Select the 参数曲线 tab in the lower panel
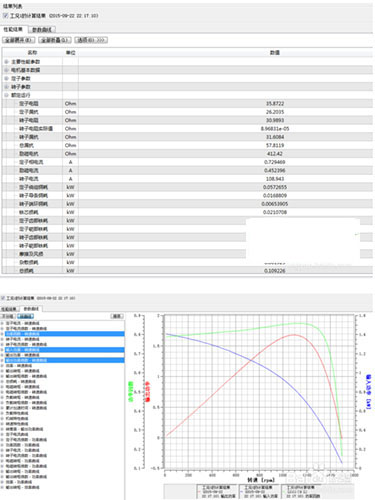Image resolution: width=375 pixels, height=500 pixels. [31, 309]
